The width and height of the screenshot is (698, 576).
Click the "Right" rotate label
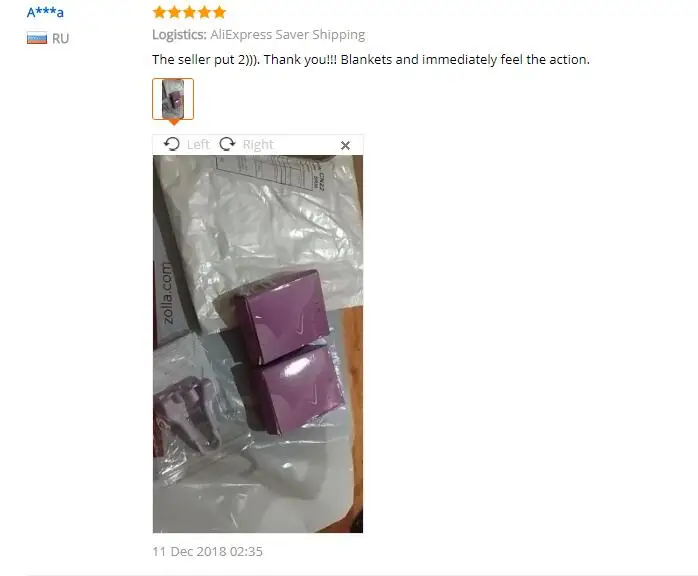[258, 145]
